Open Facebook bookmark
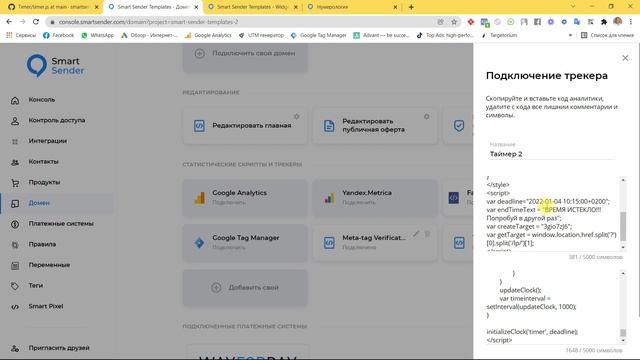640x360 pixels. tap(58, 36)
